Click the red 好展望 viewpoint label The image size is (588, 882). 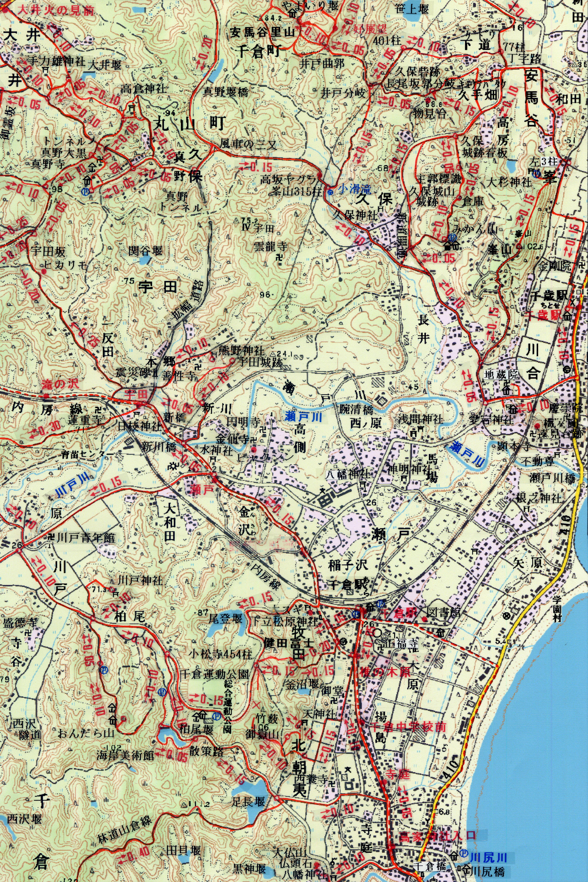click(x=370, y=29)
